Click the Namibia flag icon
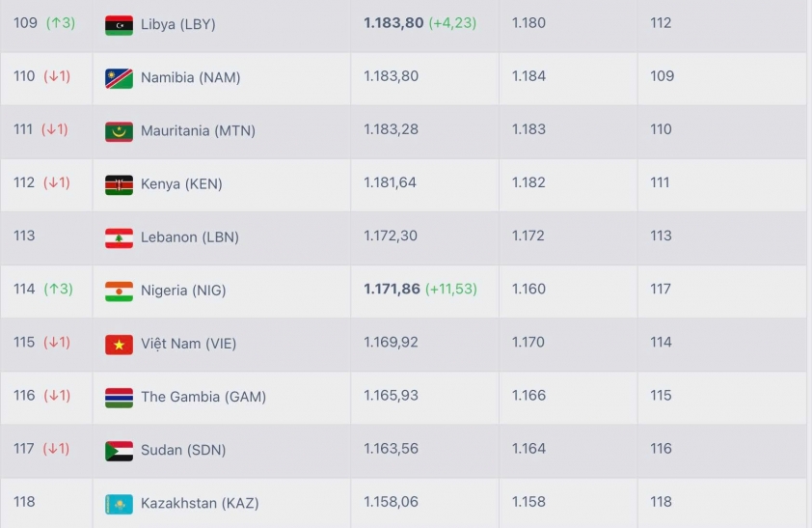The width and height of the screenshot is (812, 528). (x=119, y=78)
